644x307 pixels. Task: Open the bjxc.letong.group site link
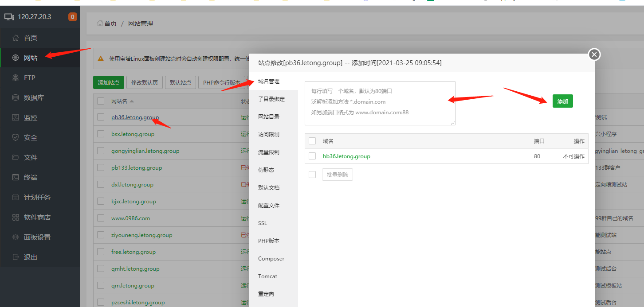134,202
